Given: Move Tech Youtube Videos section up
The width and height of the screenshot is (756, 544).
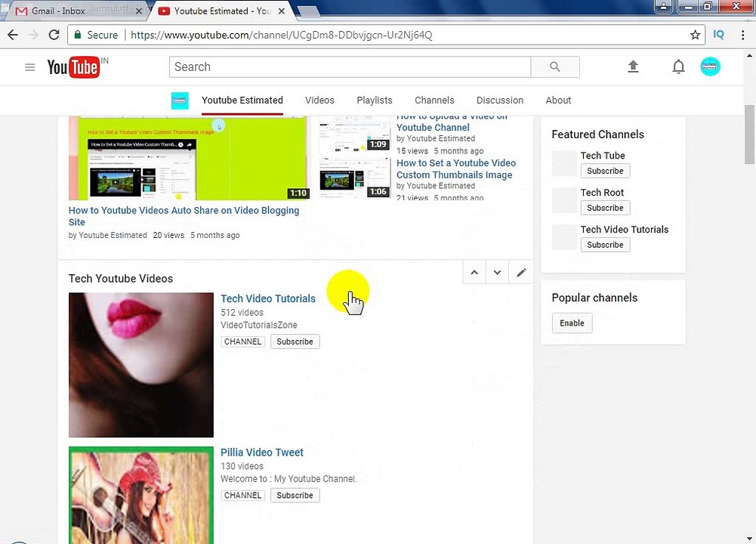Looking at the screenshot, I should coord(474,273).
